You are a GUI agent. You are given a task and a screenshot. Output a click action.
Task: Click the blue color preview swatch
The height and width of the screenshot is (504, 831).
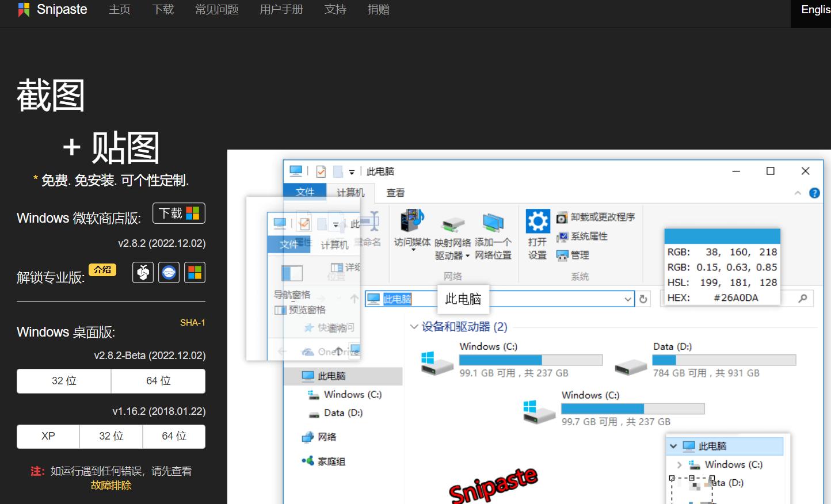[x=722, y=236]
